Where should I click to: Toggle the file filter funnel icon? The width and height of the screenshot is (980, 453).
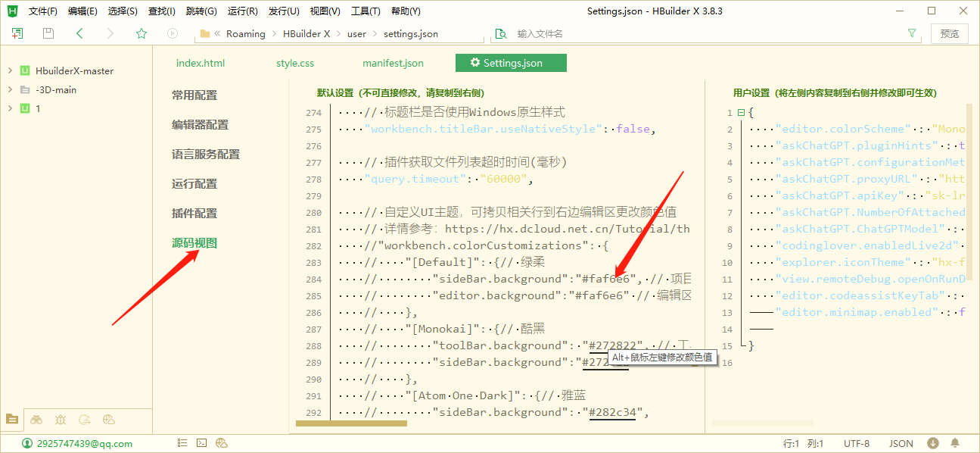point(912,33)
